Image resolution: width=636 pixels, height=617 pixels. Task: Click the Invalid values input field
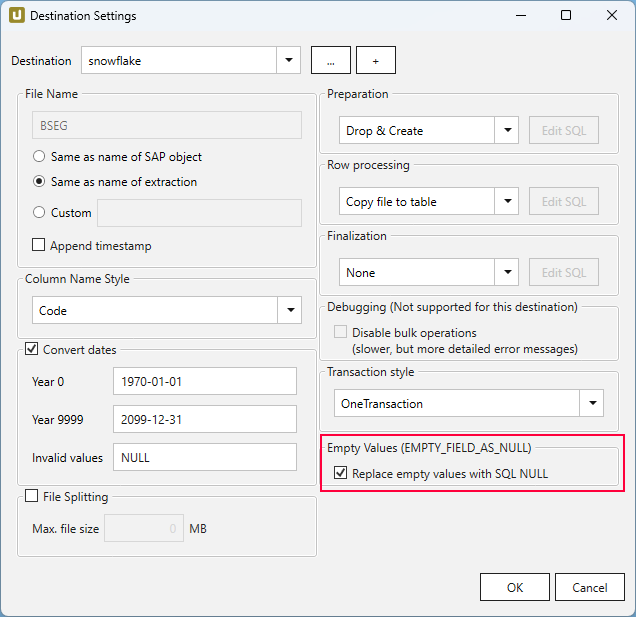pos(205,457)
